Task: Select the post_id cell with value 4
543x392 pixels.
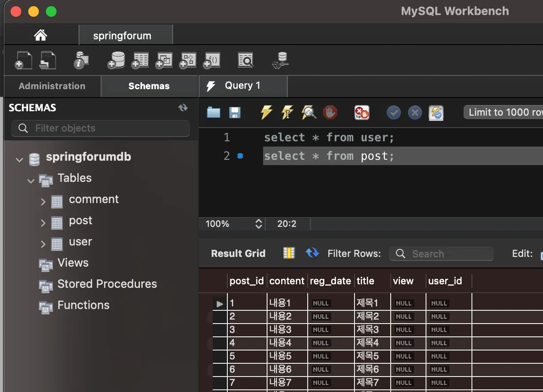Action: 247,343
